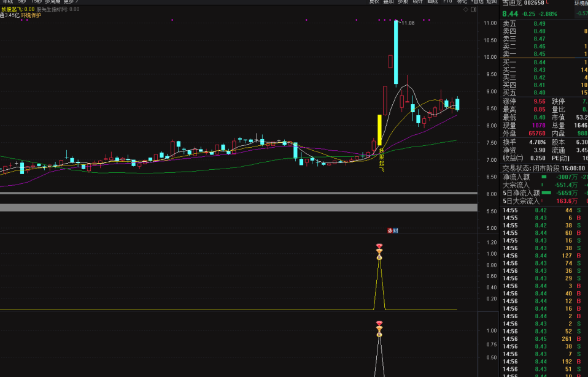This screenshot has height=377, width=588.
Task: Expand 更多 periods list
Action: point(71,1)
